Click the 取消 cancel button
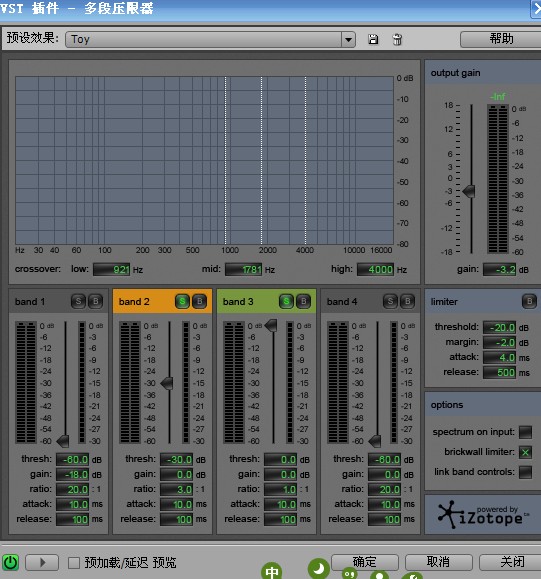Screen dimensions: 541x579 point(439,562)
